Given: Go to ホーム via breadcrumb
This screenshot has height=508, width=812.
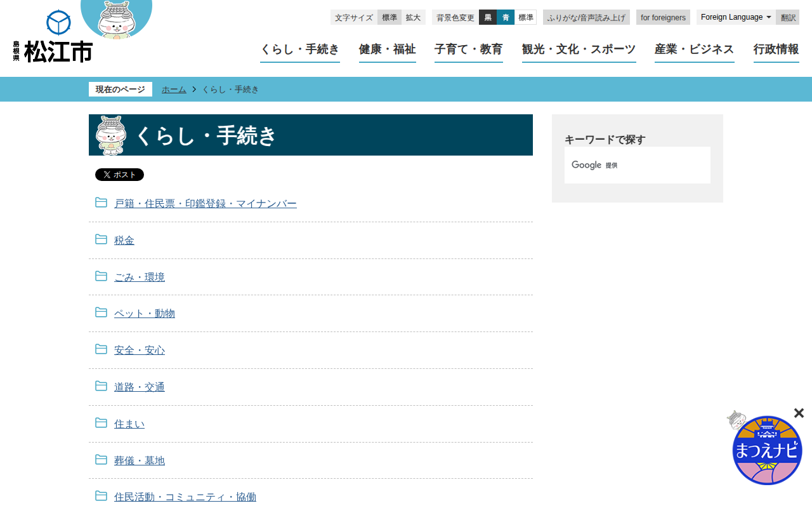Looking at the screenshot, I should [174, 90].
